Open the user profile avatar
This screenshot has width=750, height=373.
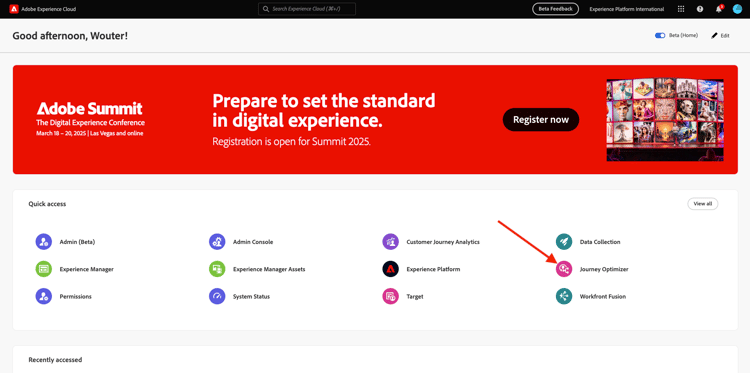[737, 9]
